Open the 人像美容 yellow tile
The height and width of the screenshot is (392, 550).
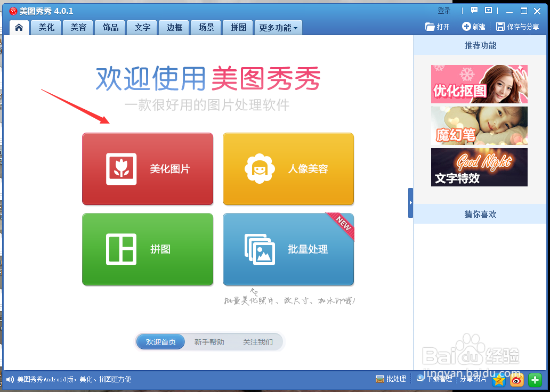[x=288, y=169]
